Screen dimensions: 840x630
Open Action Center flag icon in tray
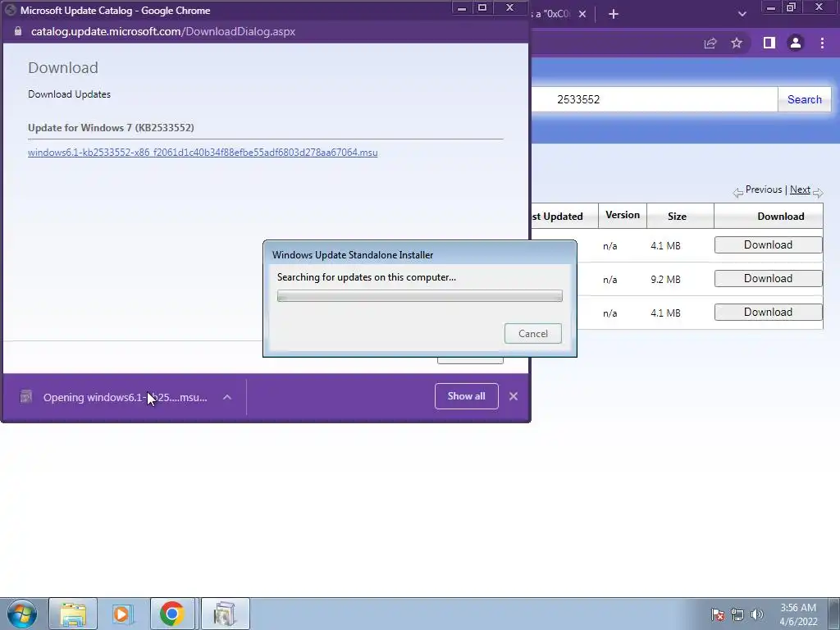coord(718,614)
